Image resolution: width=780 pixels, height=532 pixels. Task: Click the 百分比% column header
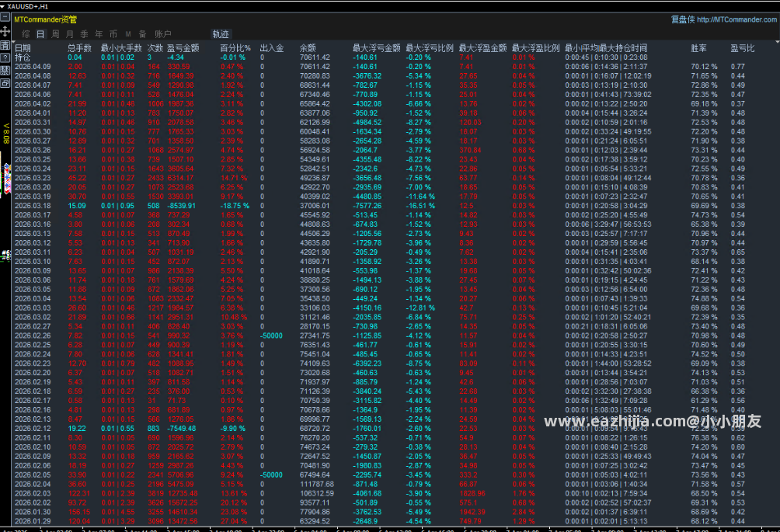point(235,48)
